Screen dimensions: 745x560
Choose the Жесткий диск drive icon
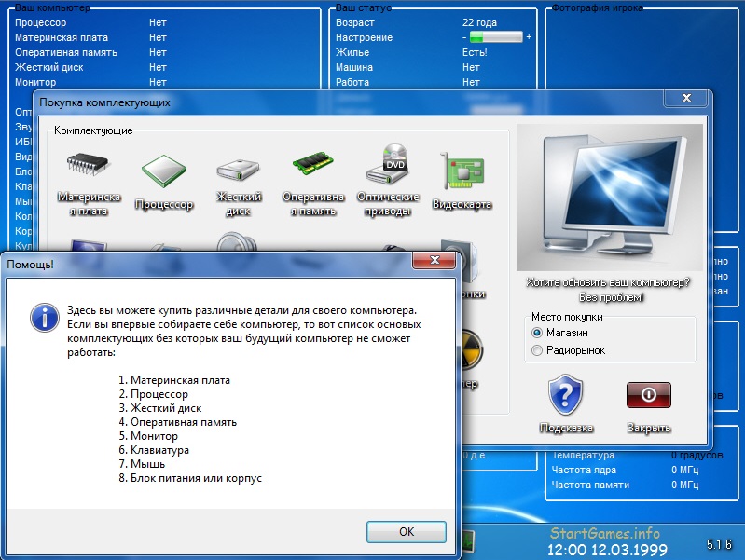[x=239, y=168]
